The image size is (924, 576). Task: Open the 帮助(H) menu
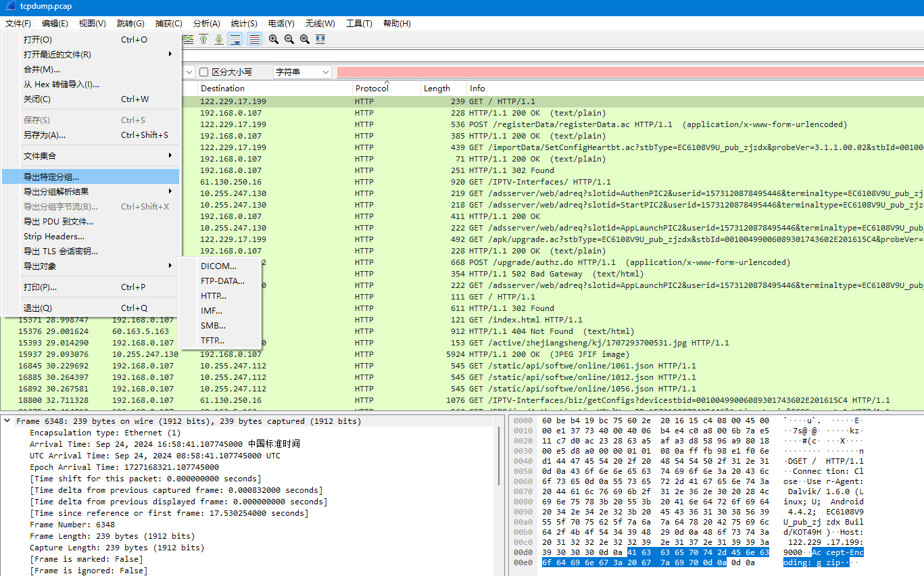coord(397,24)
